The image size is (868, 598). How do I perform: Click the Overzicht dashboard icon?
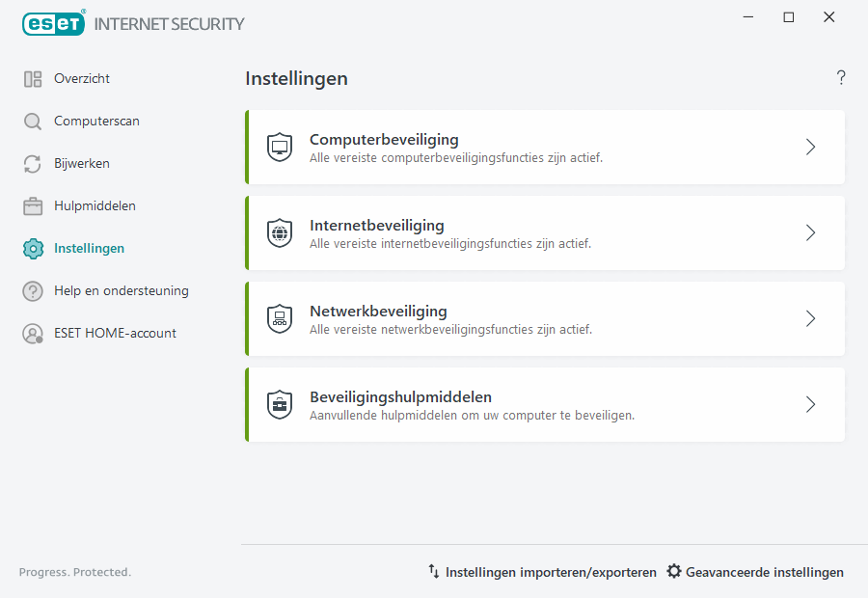[32, 78]
